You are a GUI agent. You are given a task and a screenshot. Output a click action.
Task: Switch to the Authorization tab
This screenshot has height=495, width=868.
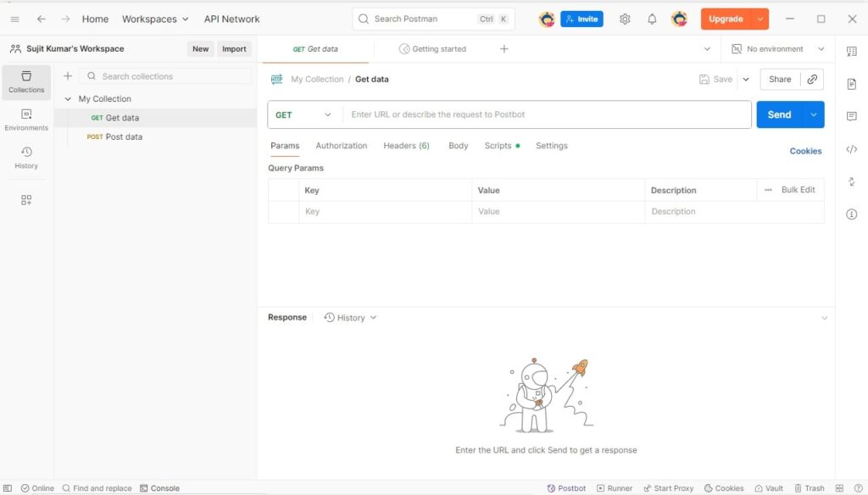[341, 146]
